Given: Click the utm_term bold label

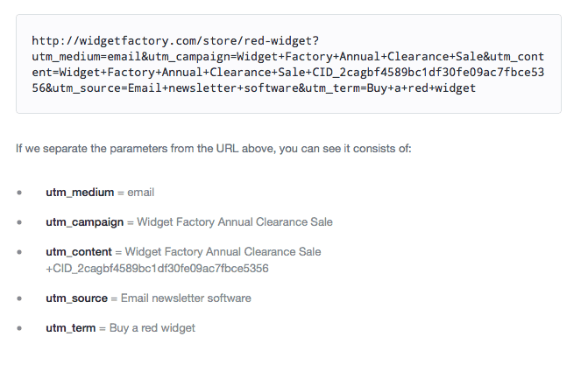Looking at the screenshot, I should [x=70, y=328].
